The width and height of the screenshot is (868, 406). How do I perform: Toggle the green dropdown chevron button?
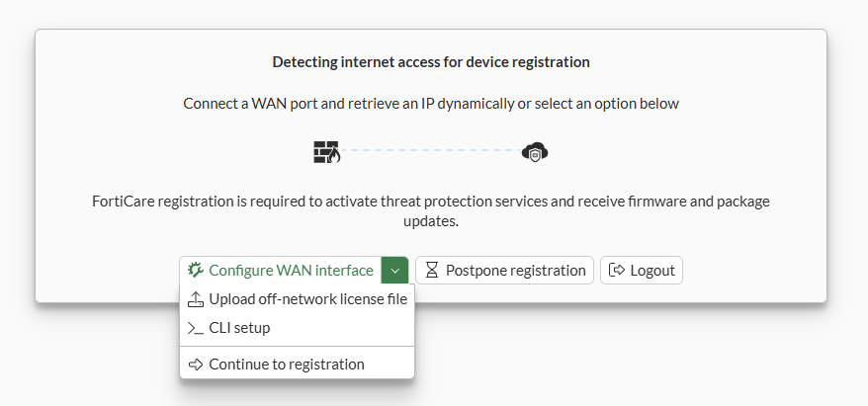pos(394,270)
